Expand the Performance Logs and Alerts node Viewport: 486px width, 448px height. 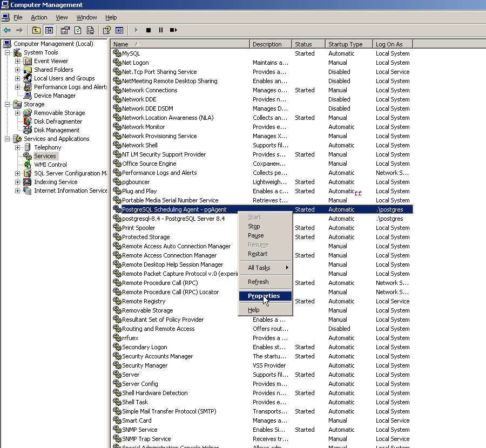(17, 87)
